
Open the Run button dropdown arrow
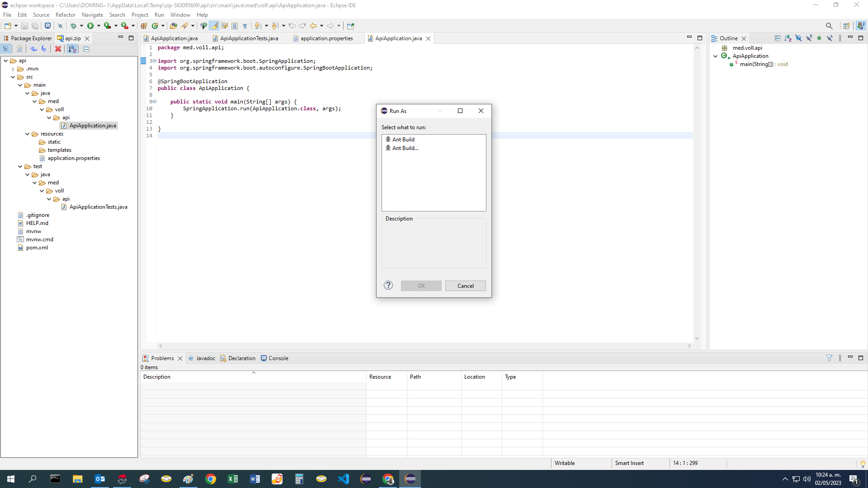(x=99, y=26)
